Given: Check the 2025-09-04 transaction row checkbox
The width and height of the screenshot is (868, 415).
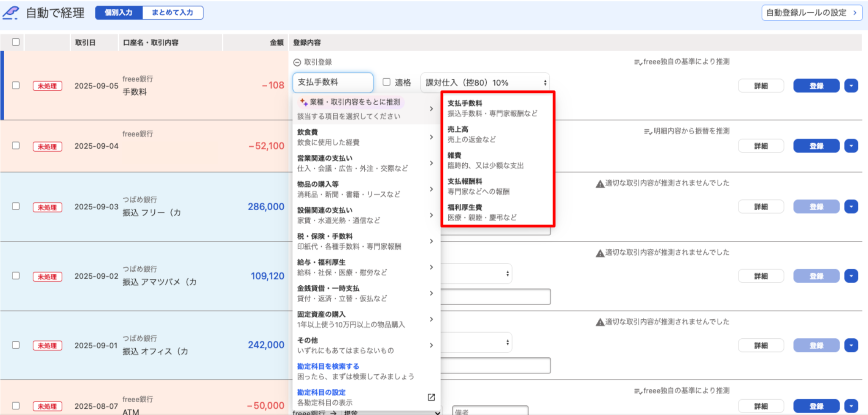Looking at the screenshot, I should click(16, 145).
